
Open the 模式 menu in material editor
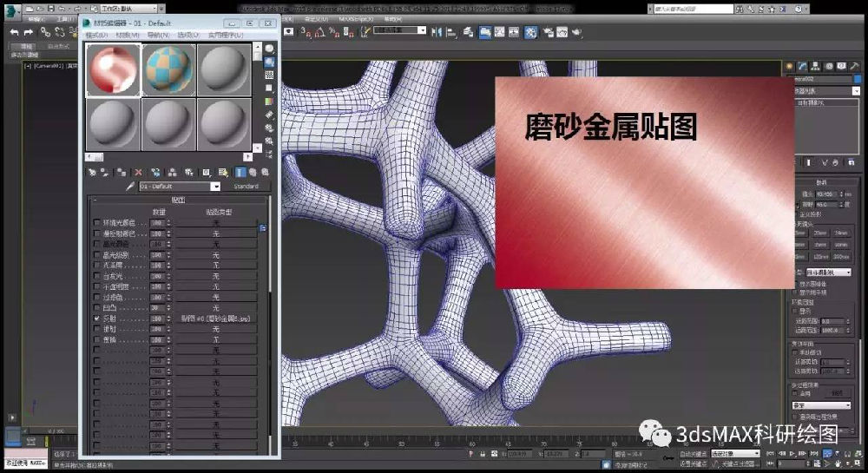pos(95,36)
